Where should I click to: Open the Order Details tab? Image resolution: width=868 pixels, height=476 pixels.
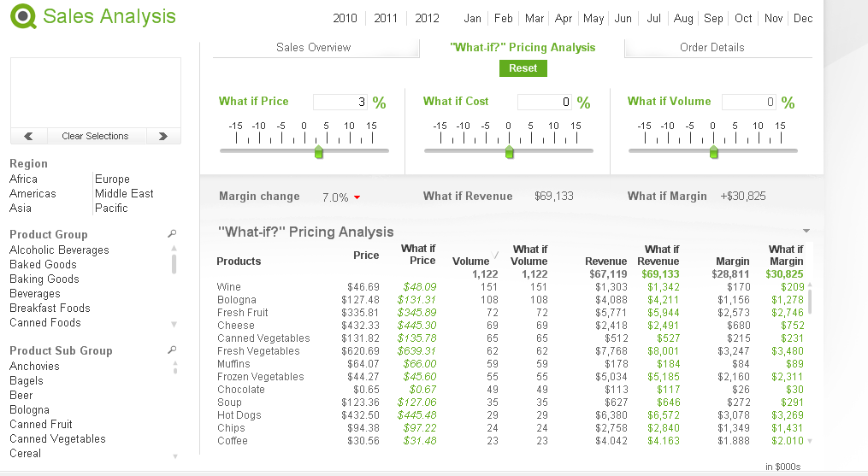[712, 47]
